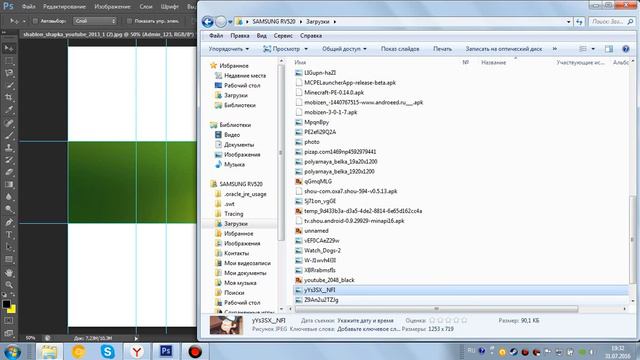Select the Eyedropper tool
This screenshot has height=360, width=640.
point(9,110)
